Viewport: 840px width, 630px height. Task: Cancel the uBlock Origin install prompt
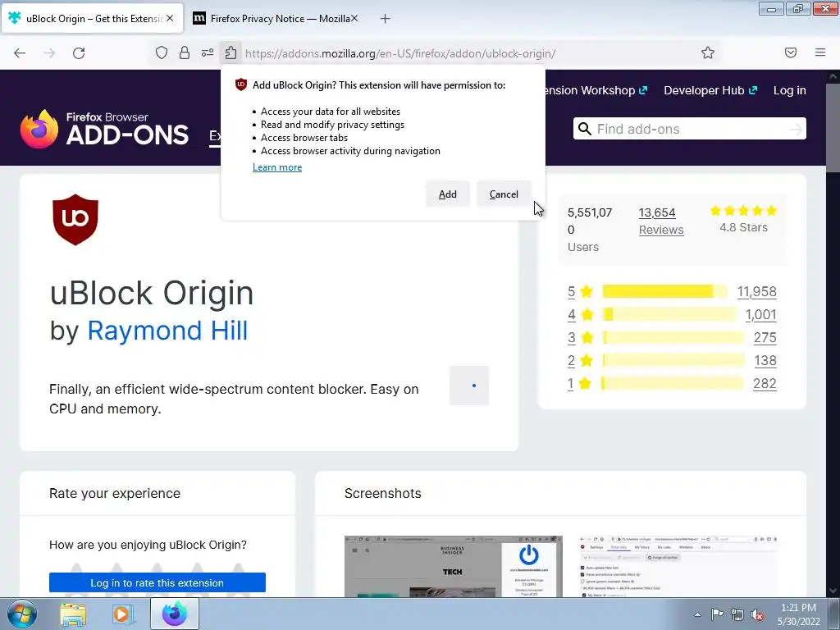504,194
